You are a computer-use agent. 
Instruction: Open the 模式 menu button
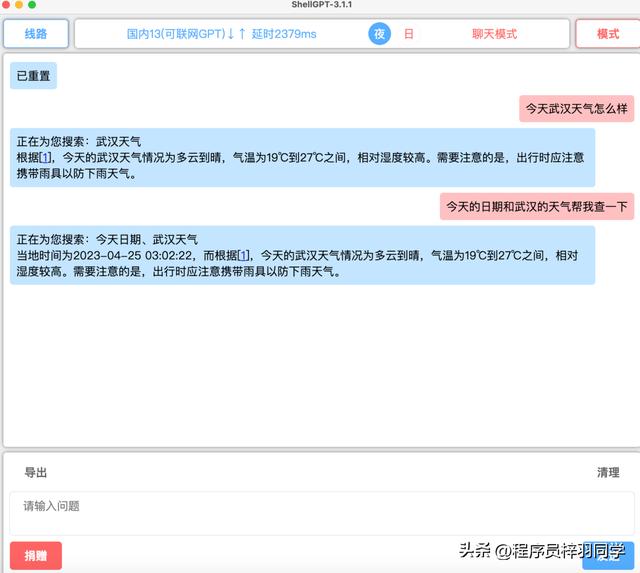click(607, 34)
